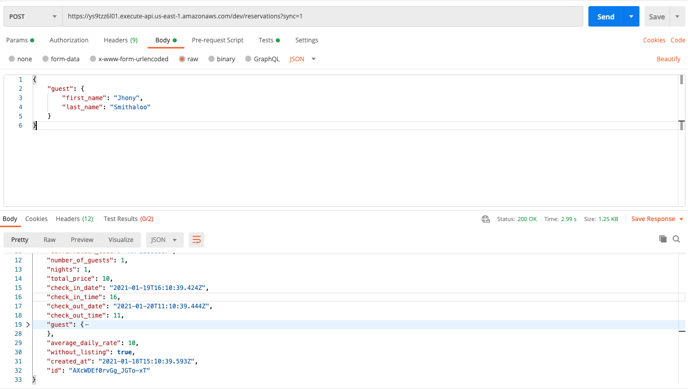Copy the response body with the copy icon
The width and height of the screenshot is (688, 389).
tap(663, 239)
